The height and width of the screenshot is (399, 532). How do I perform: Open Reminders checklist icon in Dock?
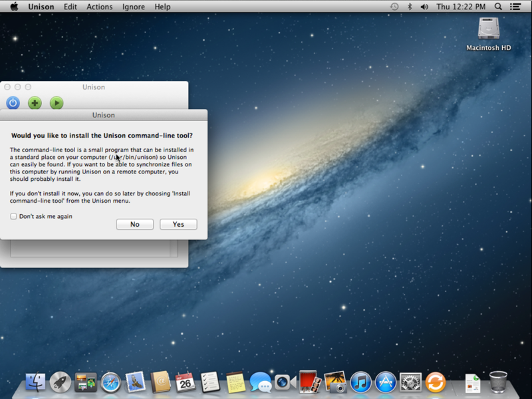pyautogui.click(x=210, y=382)
